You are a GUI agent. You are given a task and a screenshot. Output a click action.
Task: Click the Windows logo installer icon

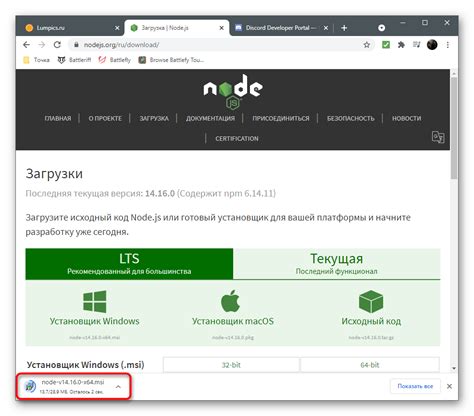click(x=95, y=301)
